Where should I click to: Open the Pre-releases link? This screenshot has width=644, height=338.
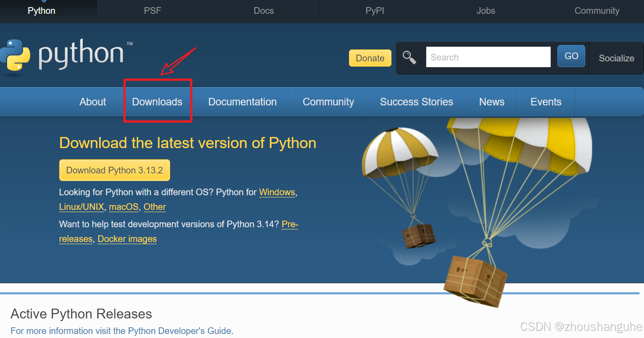click(x=290, y=224)
